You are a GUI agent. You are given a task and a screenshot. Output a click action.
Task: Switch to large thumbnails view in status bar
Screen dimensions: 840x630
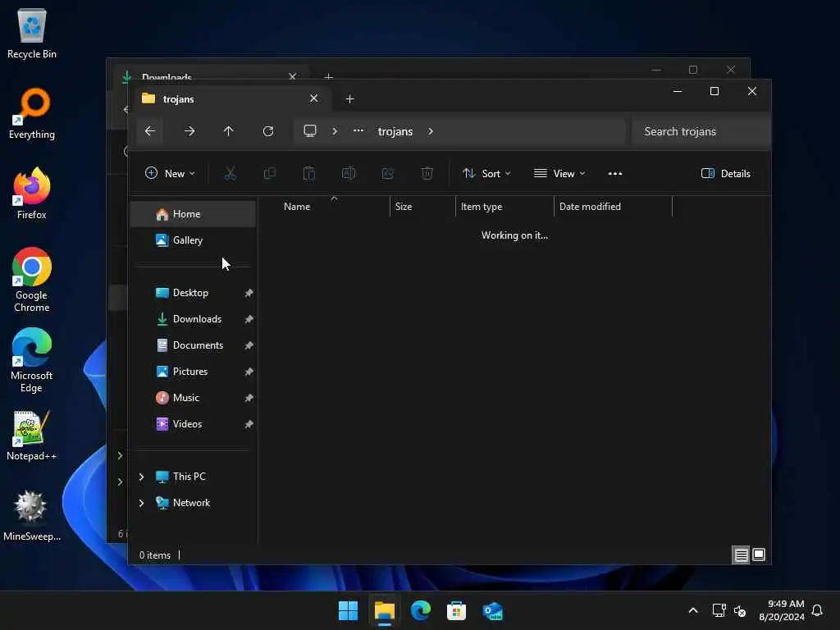coord(759,555)
